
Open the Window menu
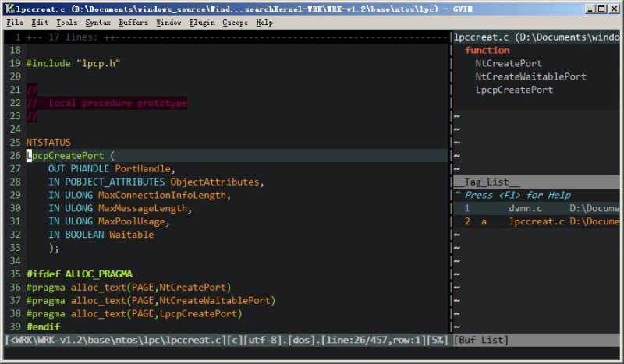pos(168,23)
